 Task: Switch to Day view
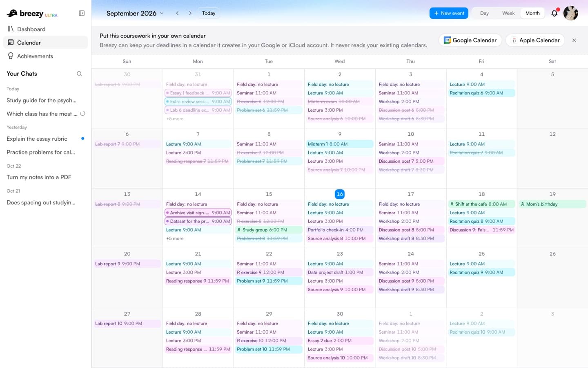click(484, 13)
